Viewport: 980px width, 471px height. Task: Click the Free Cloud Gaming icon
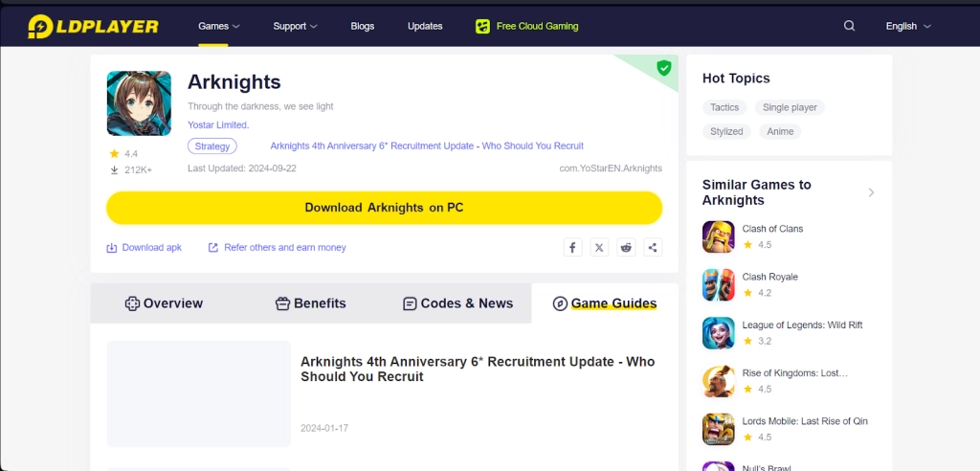pos(482,26)
